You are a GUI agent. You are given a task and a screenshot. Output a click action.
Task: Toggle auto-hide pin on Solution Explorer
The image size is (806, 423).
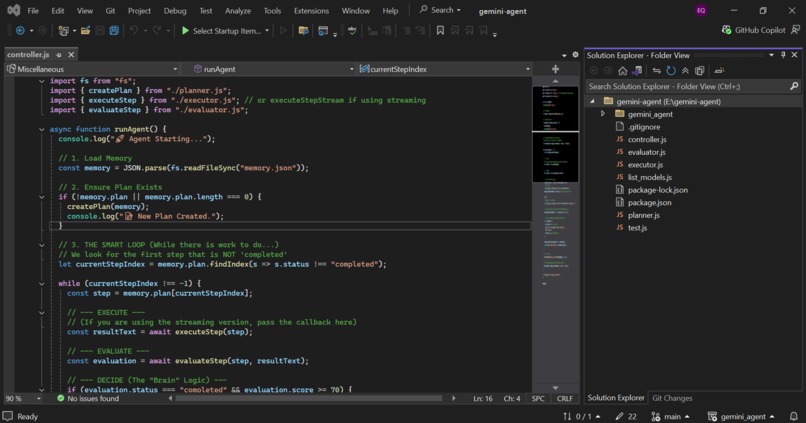pos(783,55)
